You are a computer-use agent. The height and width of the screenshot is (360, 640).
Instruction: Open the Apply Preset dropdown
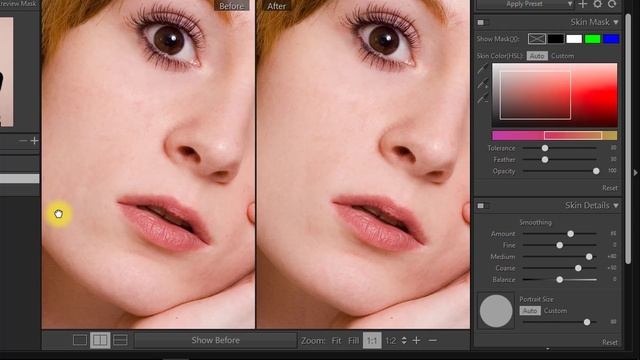pyautogui.click(x=526, y=4)
